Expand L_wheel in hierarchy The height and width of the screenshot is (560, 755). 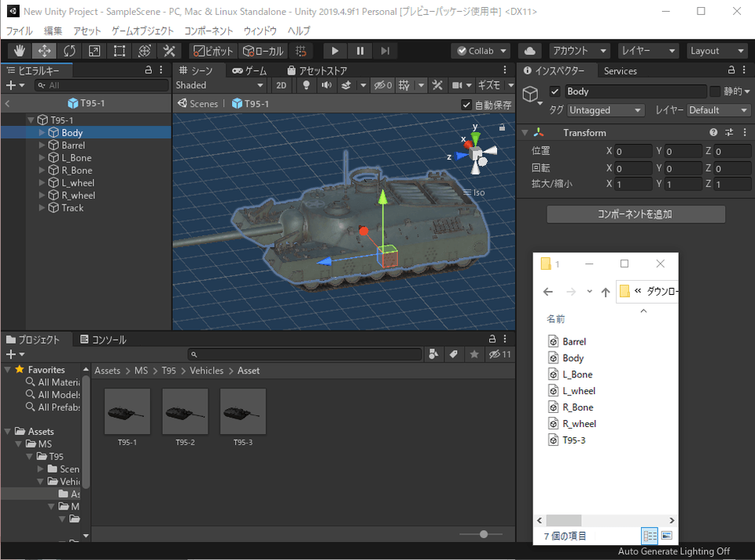[x=42, y=182]
